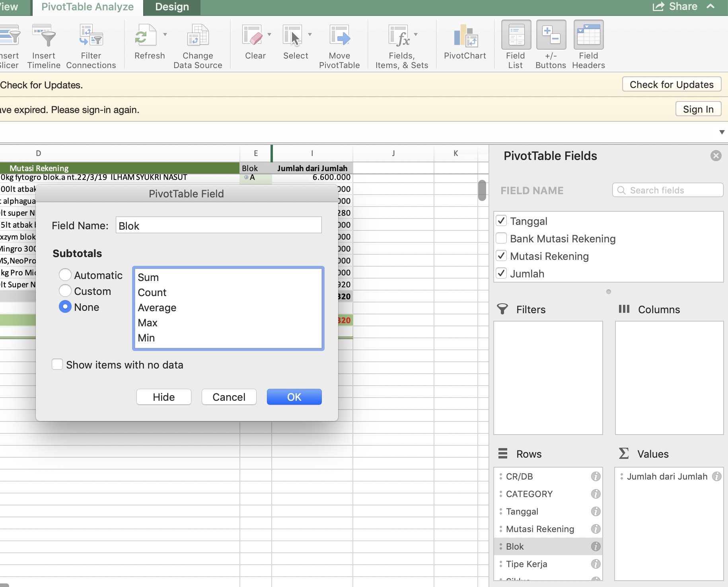Uncheck the Tanggal field
The width and height of the screenshot is (728, 587).
point(502,220)
